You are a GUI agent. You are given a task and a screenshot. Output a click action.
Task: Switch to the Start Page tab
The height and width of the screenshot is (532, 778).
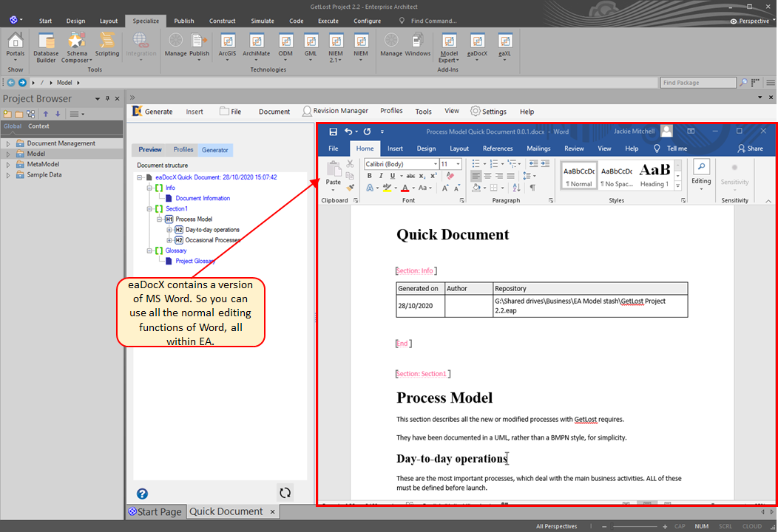coord(155,511)
